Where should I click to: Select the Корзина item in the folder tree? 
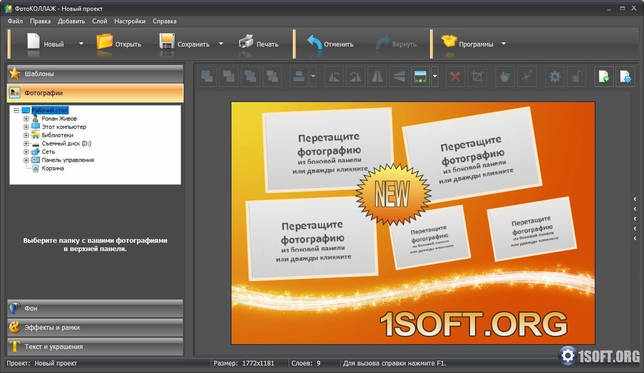pos(53,168)
